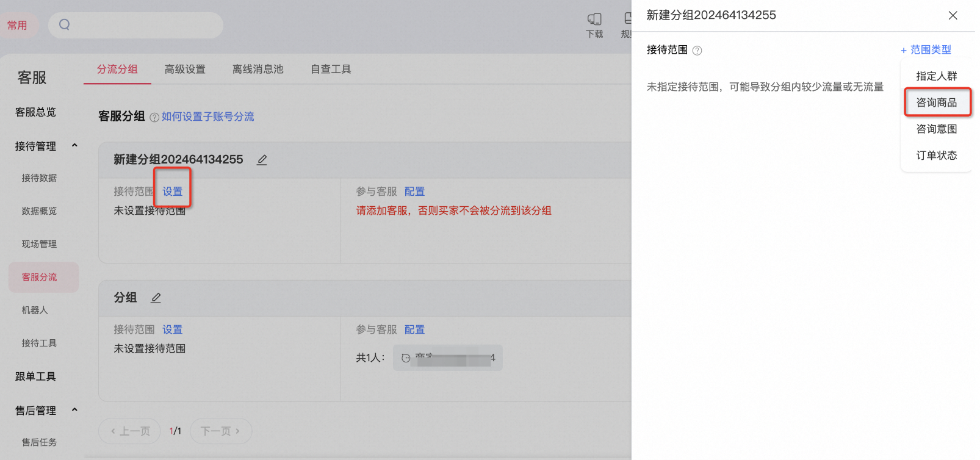Focus the top search input field

pyautogui.click(x=135, y=25)
